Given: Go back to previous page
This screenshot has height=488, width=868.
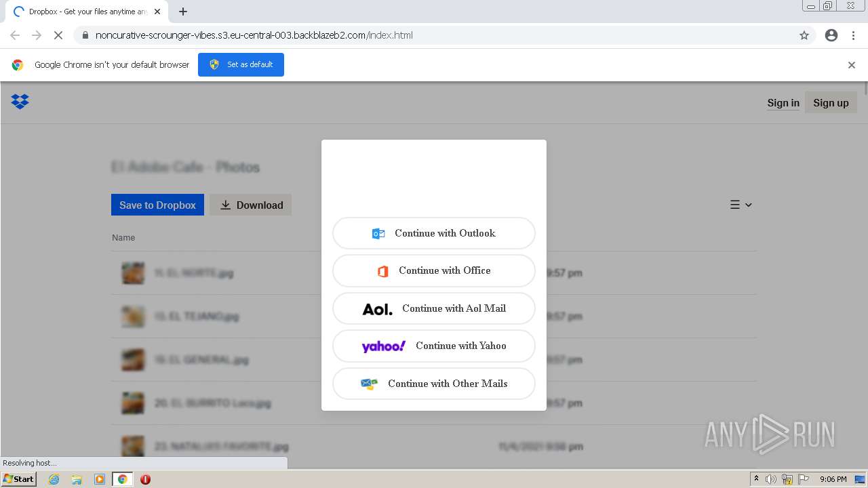Looking at the screenshot, I should (x=15, y=35).
